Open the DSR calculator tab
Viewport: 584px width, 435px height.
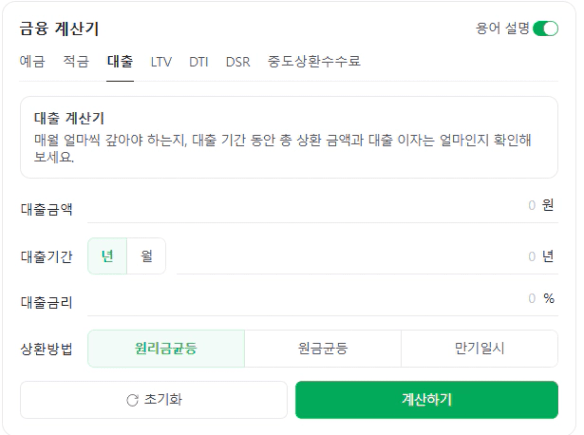click(x=238, y=62)
